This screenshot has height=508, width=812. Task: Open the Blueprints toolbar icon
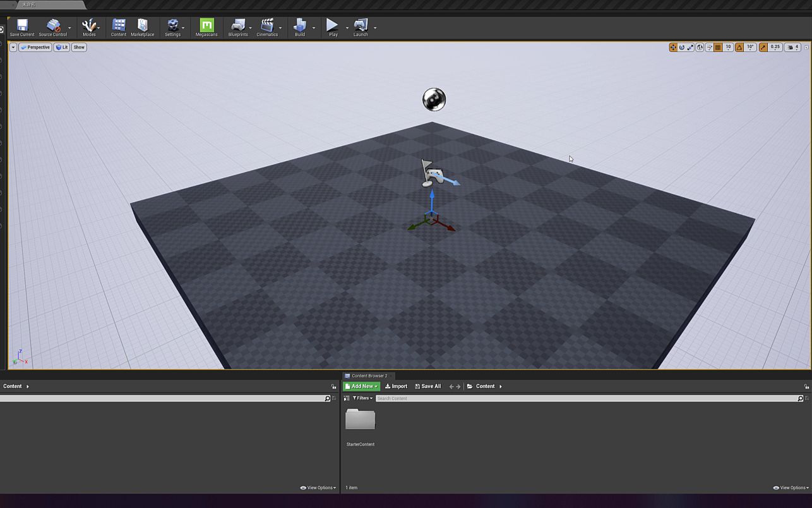tap(237, 25)
